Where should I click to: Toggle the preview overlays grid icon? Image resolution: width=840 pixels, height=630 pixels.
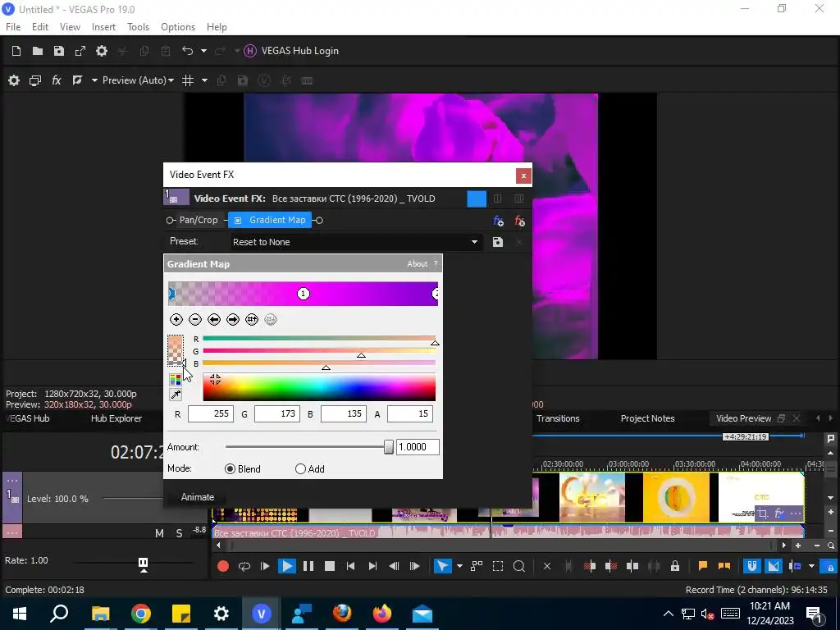188,80
